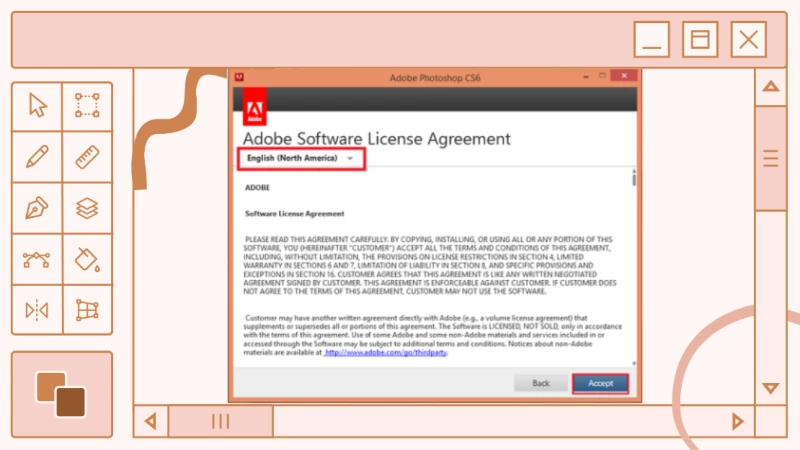Image resolution: width=800 pixels, height=450 pixels.
Task: Click the Accept button
Action: click(x=600, y=383)
